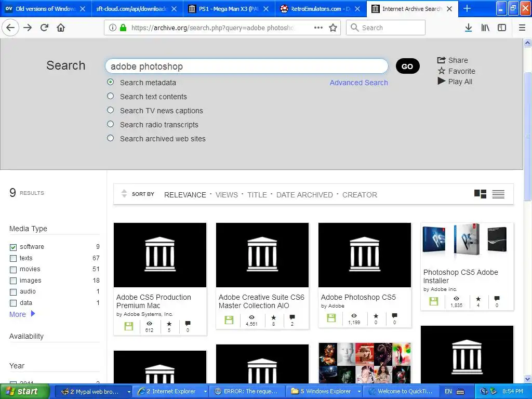Open Adobe Photoshop CS5 result title
Image resolution: width=532 pixels, height=399 pixels.
[x=358, y=297]
